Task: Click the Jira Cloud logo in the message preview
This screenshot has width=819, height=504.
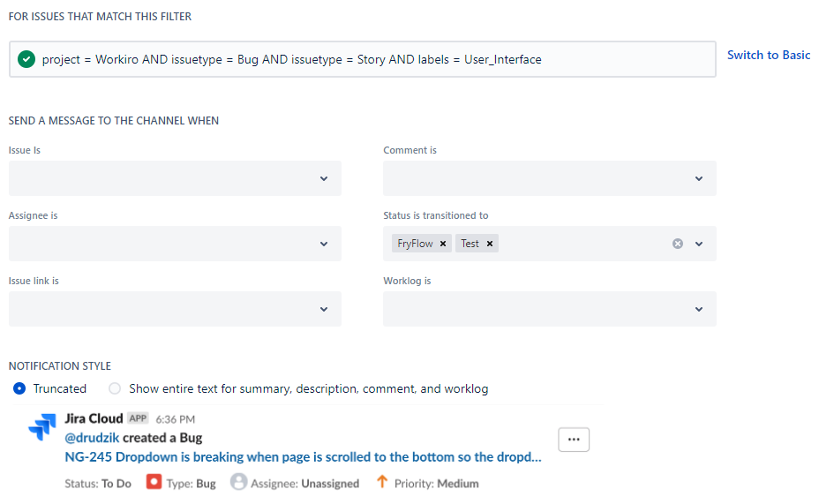Action: point(42,426)
